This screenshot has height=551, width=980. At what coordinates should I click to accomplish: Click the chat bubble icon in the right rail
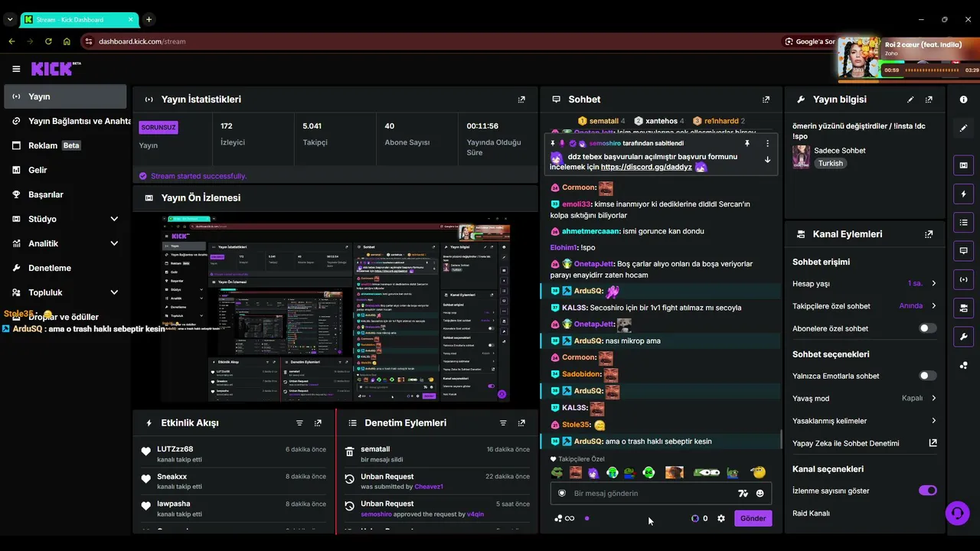click(x=963, y=251)
